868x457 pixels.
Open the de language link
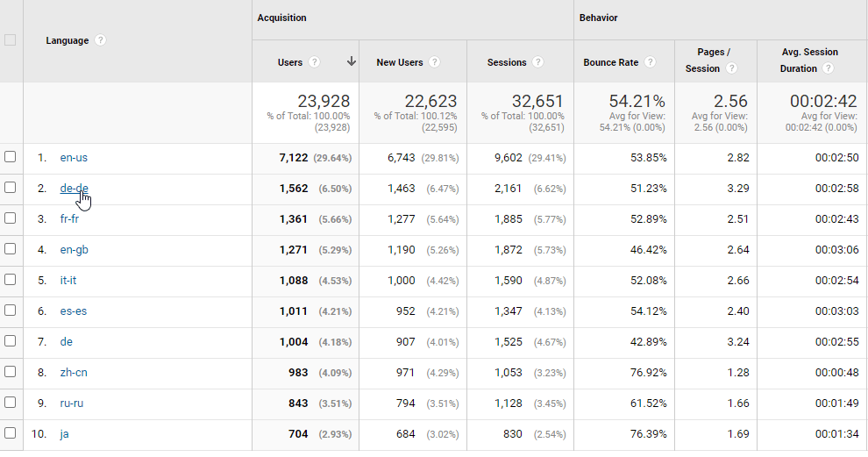[x=66, y=342]
